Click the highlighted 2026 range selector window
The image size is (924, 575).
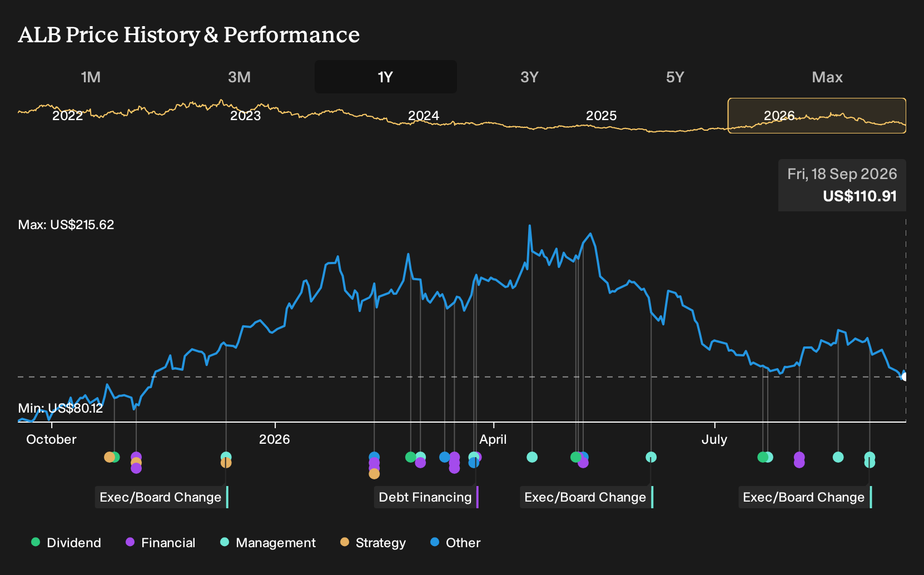tap(817, 116)
